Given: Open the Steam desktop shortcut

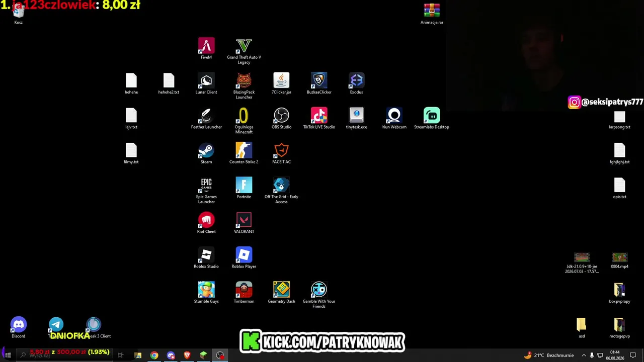Looking at the screenshot, I should 206,153.
